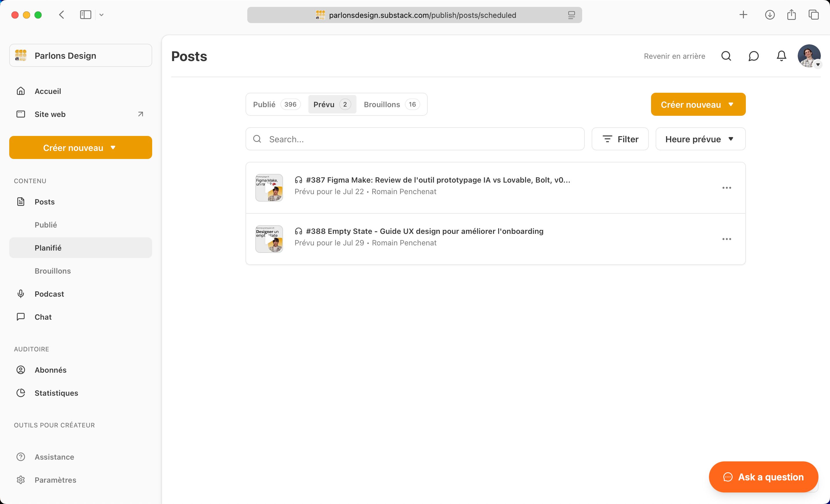The height and width of the screenshot is (504, 830).
Task: Click the Chat speech bubble sidebar icon
Action: tap(21, 317)
